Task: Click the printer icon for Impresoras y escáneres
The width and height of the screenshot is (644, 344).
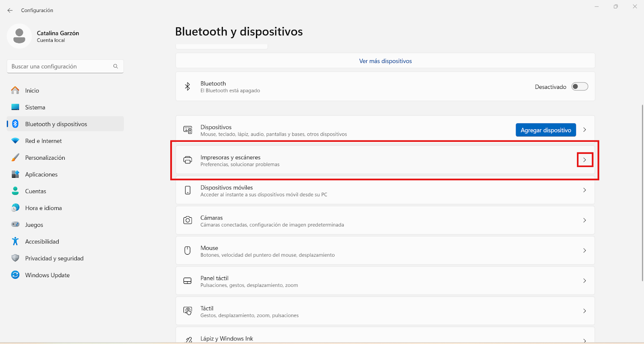Action: click(x=188, y=160)
